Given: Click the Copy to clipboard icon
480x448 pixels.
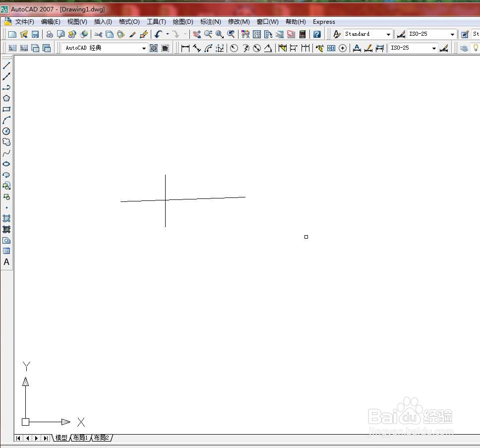Looking at the screenshot, I should coord(109,34).
